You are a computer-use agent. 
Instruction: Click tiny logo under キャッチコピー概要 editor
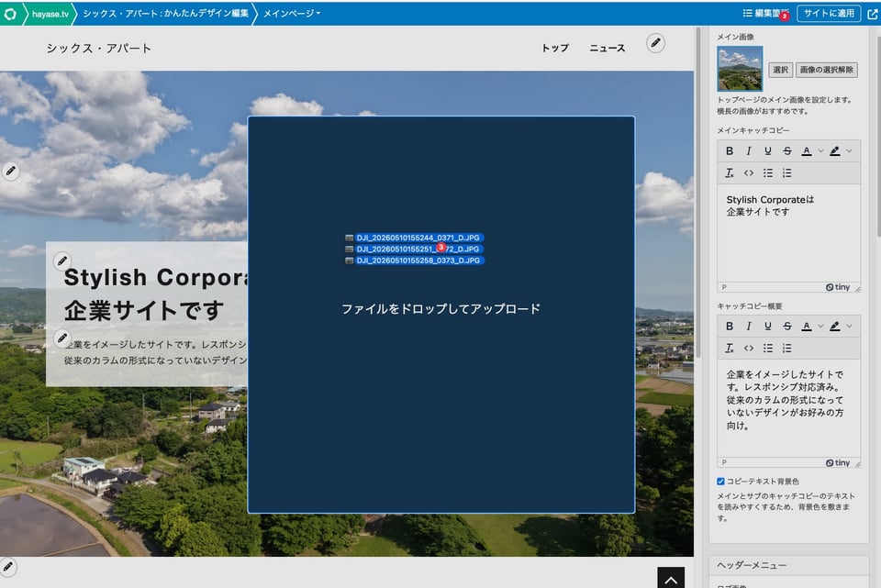point(838,462)
